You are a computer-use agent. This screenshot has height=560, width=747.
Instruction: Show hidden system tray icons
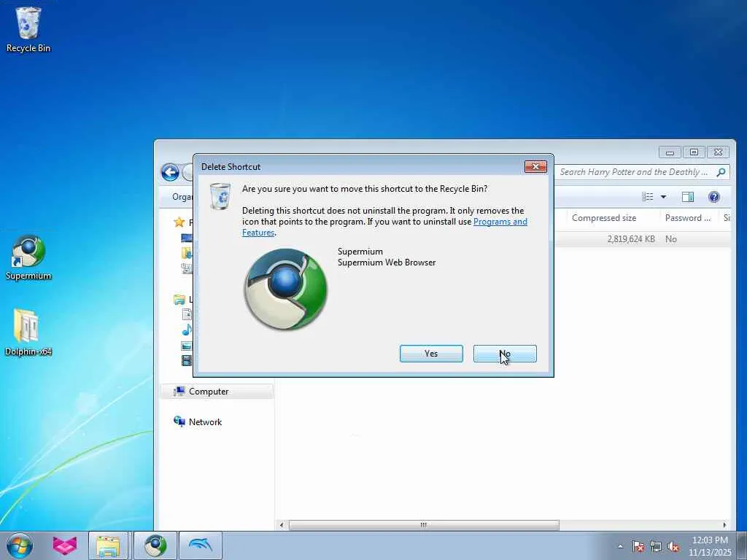tap(620, 546)
